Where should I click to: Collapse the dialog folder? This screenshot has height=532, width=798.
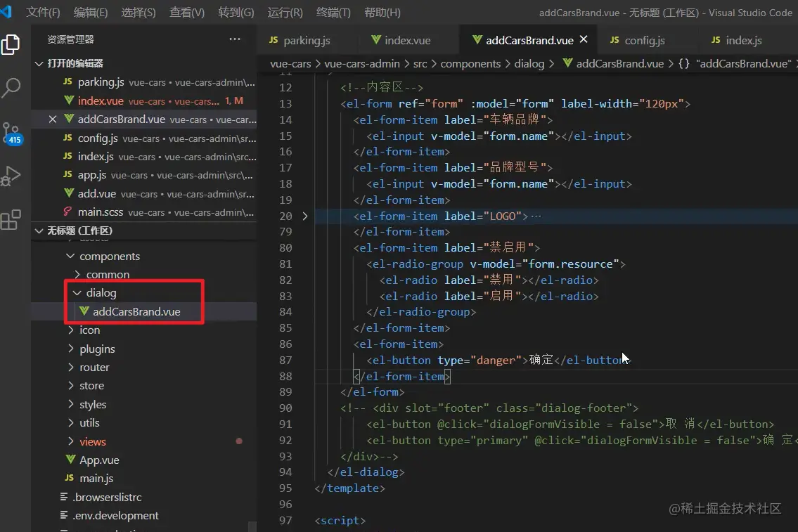pyautogui.click(x=77, y=293)
